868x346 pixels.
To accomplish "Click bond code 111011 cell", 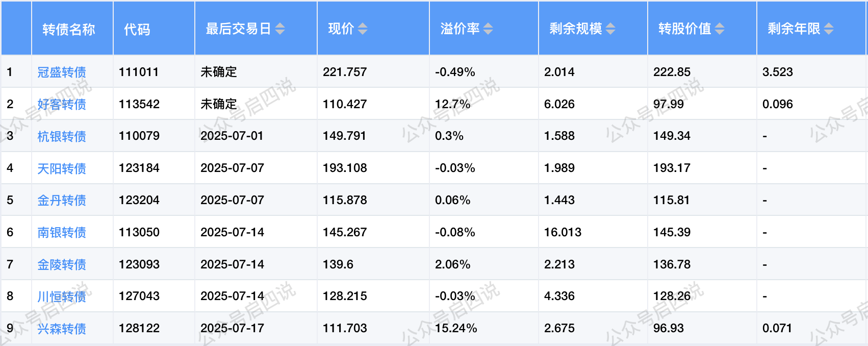I will (139, 72).
